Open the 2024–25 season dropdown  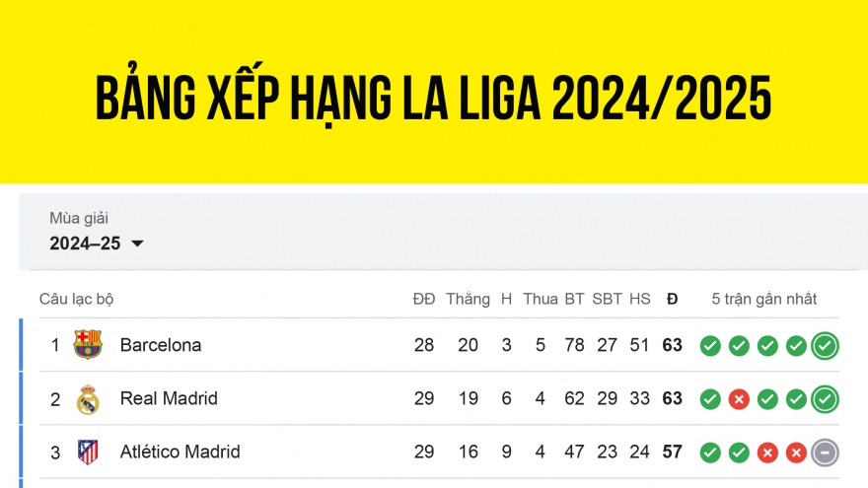96,244
